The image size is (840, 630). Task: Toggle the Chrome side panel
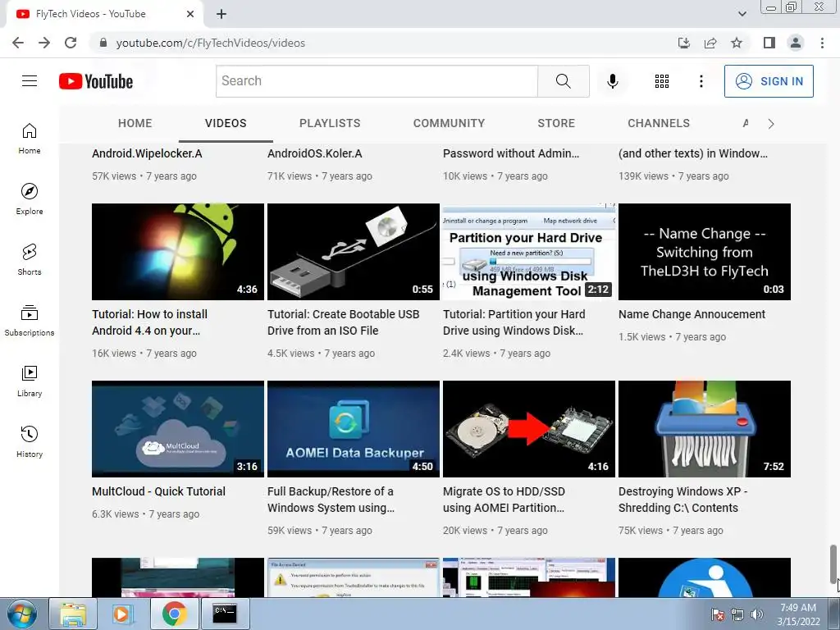click(769, 43)
